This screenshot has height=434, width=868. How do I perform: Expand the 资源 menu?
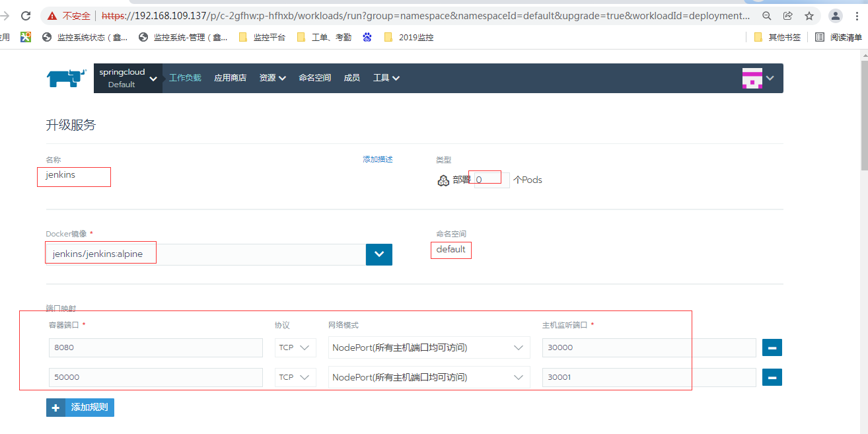[272, 78]
